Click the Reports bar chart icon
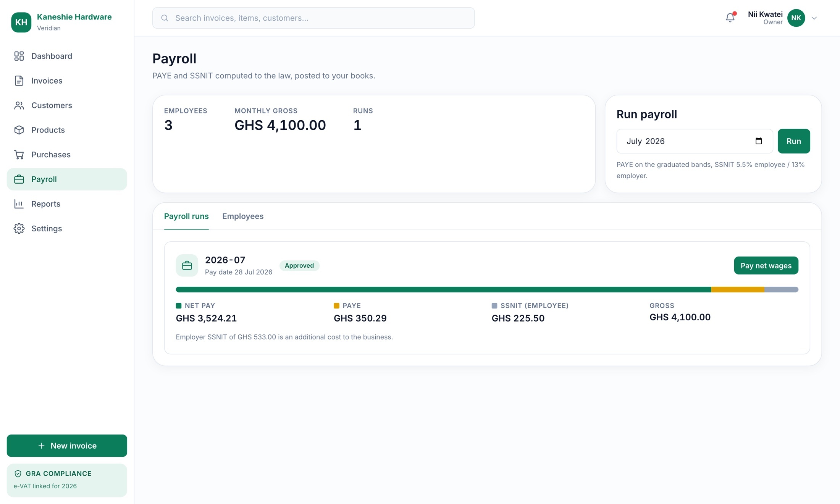Screen dimensions: 840x504 [19, 204]
